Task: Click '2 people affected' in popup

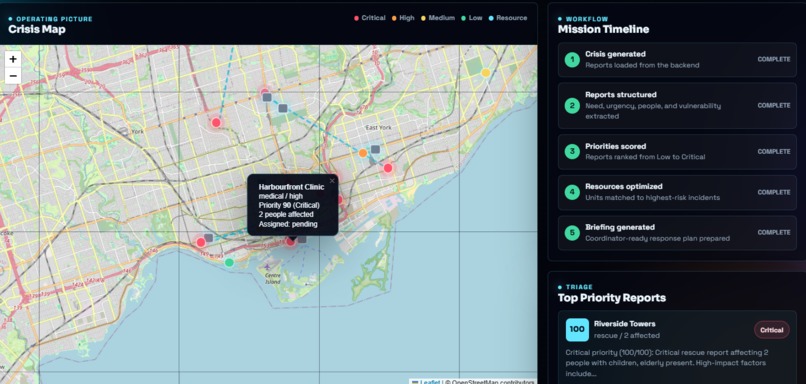Action: click(x=286, y=215)
